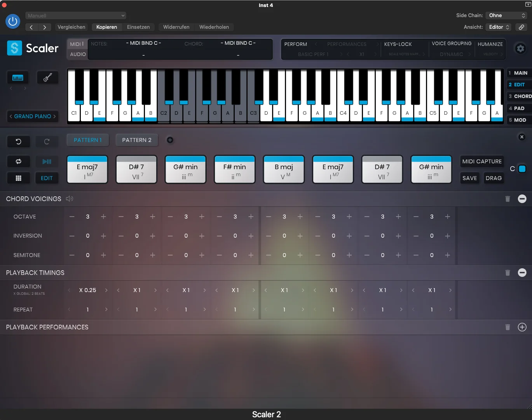Delete Playback Performances with trash icon
The image size is (532, 420).
point(508,327)
